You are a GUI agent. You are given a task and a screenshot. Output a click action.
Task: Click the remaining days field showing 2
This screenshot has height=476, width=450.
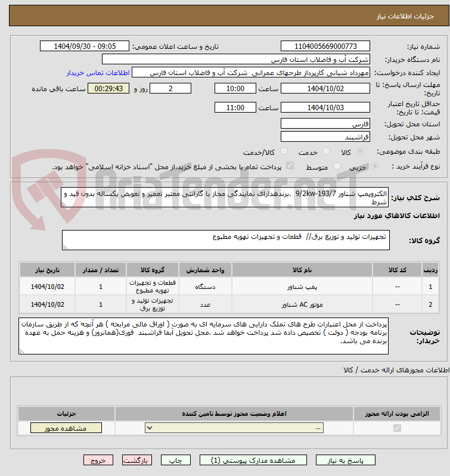coord(170,88)
